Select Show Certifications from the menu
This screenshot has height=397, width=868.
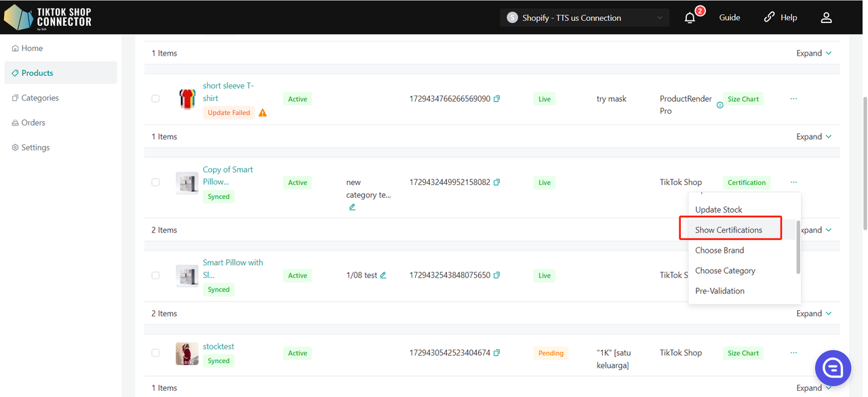coord(728,230)
